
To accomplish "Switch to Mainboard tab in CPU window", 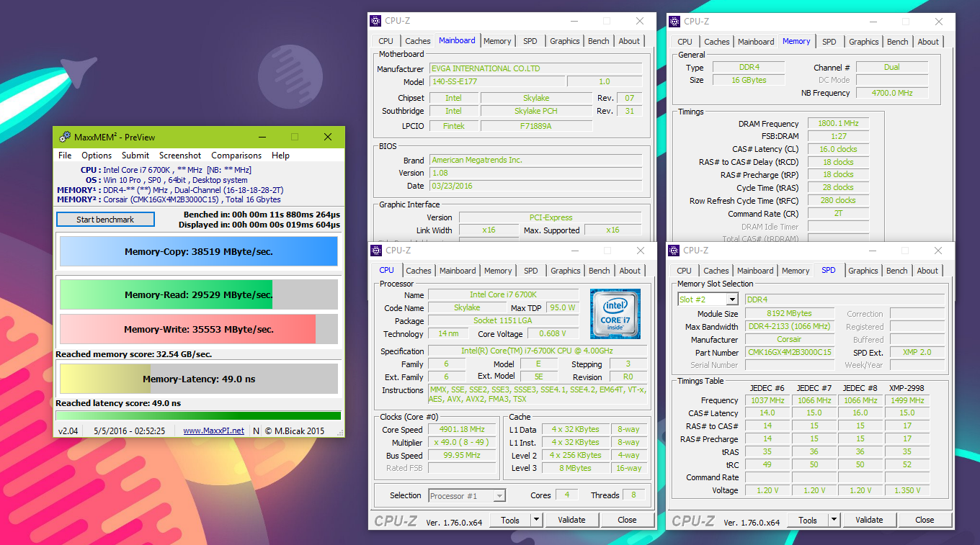I will [458, 271].
